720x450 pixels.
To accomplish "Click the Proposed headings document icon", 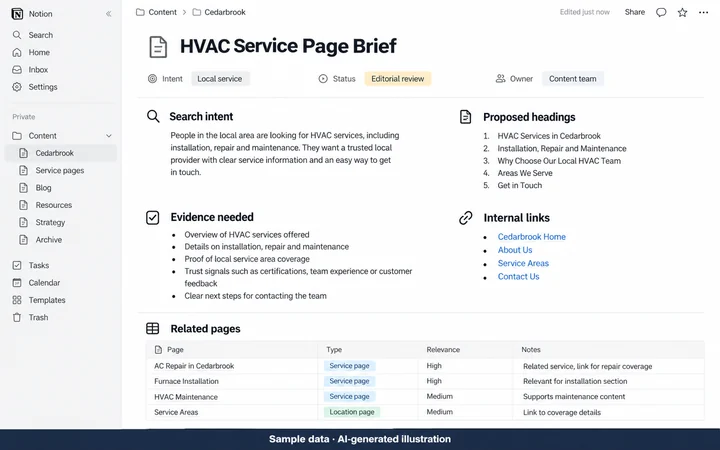I will pos(465,117).
